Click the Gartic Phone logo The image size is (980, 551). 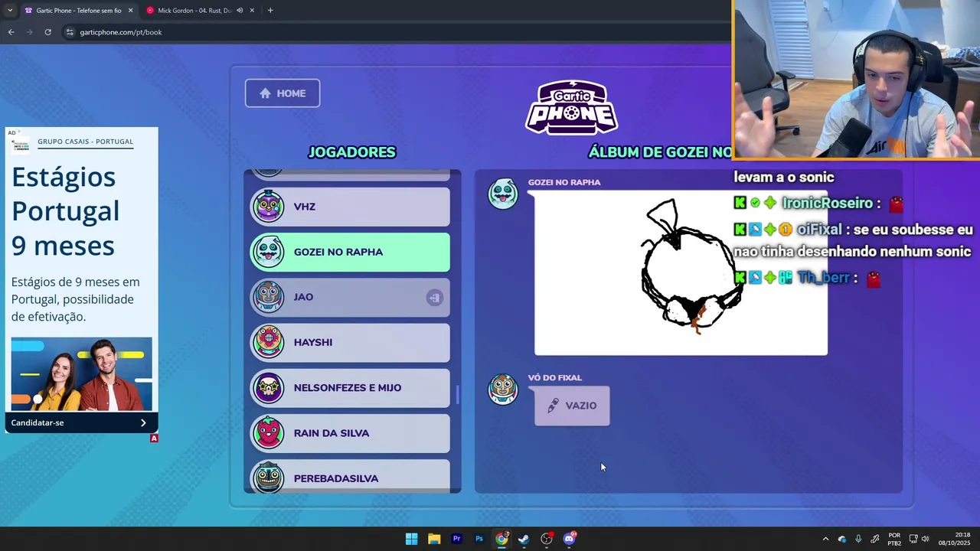click(572, 107)
